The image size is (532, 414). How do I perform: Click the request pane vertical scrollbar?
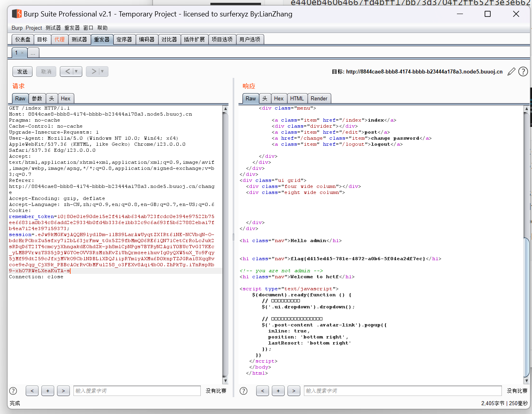[x=225, y=241]
